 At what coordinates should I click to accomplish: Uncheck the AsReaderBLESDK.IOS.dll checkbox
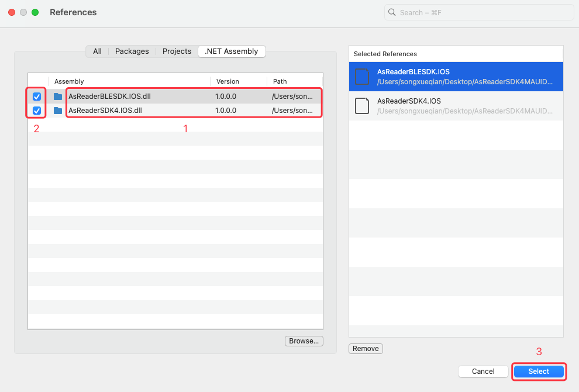pos(37,97)
